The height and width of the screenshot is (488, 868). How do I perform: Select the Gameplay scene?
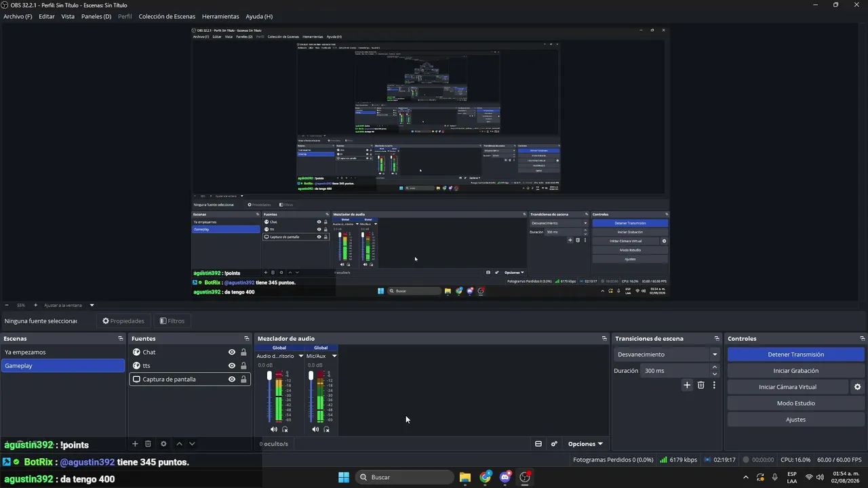[63, 366]
